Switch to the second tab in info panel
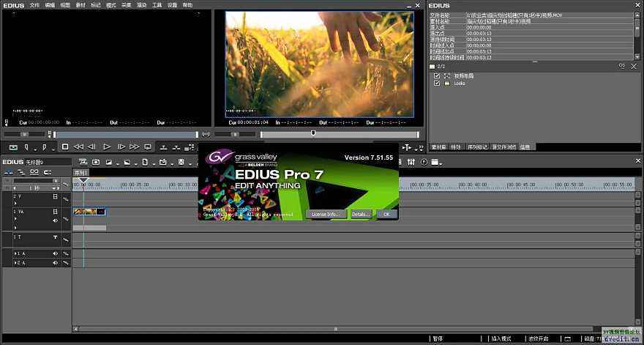 pos(457,146)
